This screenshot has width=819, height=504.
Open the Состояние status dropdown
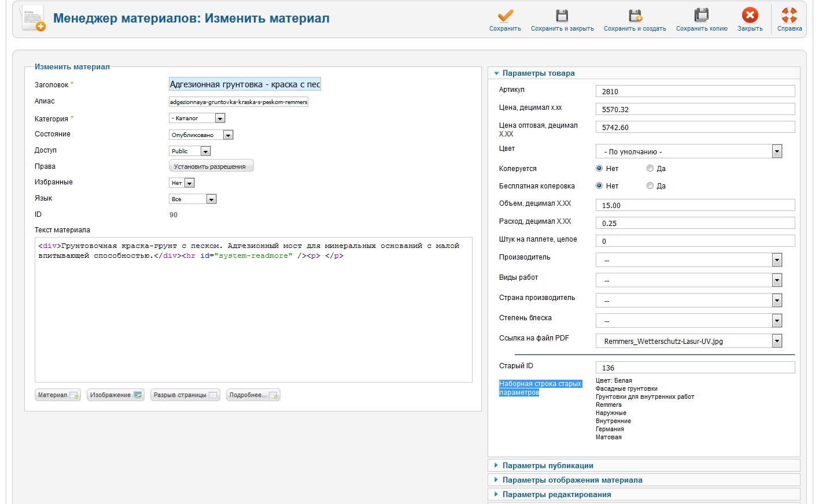click(201, 135)
